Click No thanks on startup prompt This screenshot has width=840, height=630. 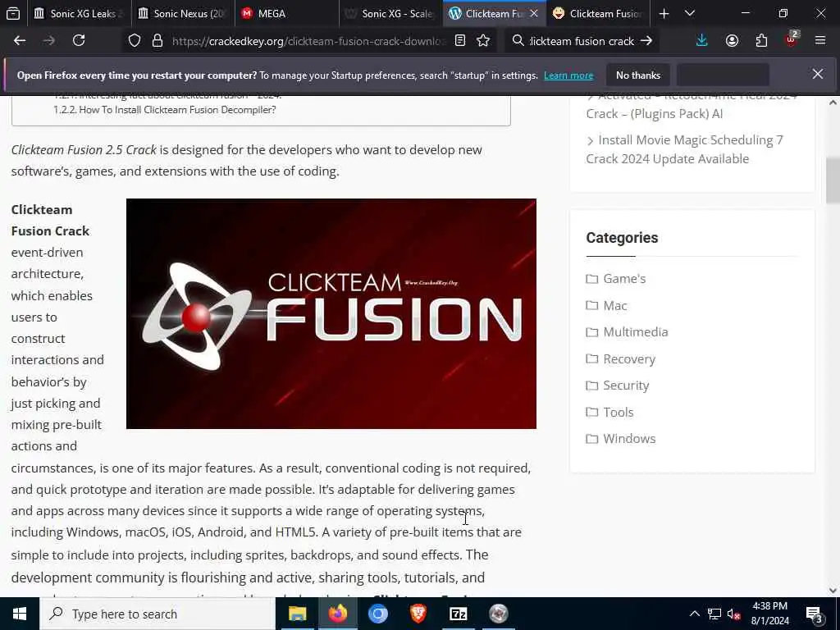click(x=638, y=75)
